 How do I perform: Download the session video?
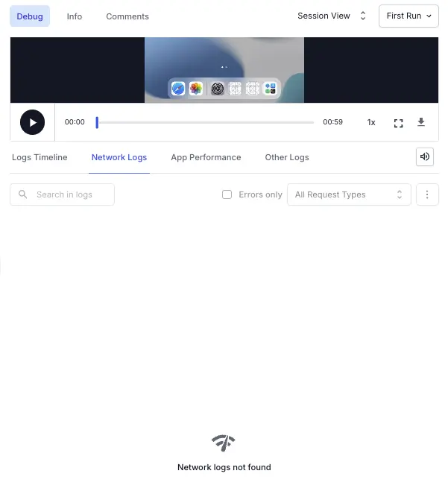click(421, 122)
